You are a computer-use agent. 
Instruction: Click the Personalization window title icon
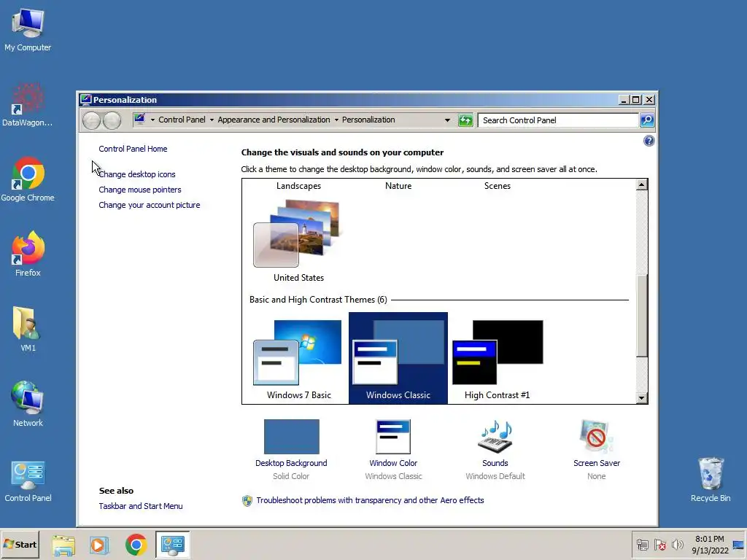pos(86,99)
